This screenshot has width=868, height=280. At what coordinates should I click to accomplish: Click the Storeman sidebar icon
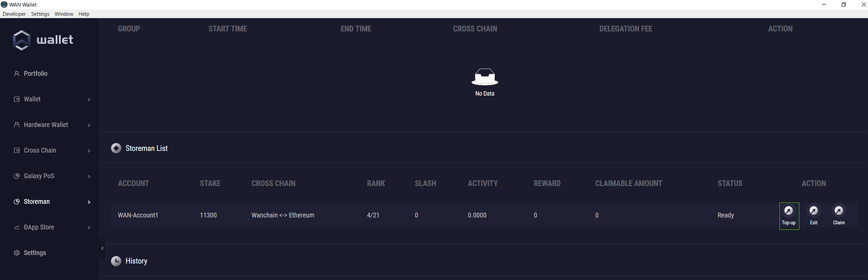click(x=16, y=202)
